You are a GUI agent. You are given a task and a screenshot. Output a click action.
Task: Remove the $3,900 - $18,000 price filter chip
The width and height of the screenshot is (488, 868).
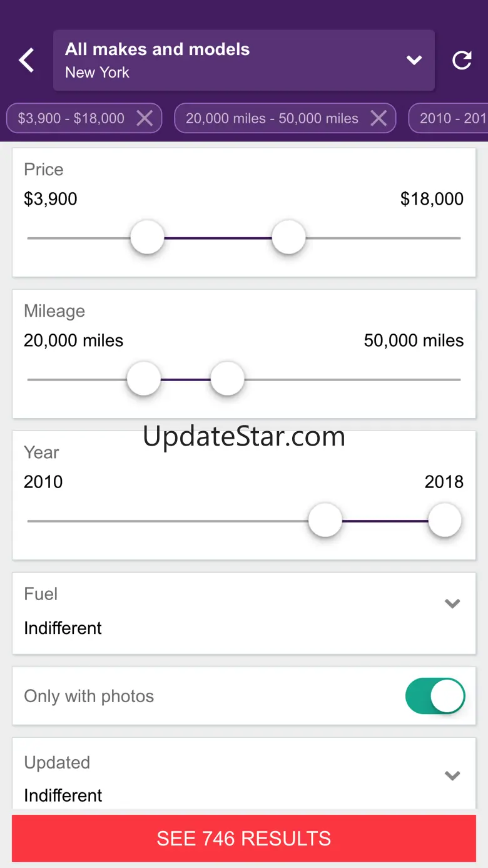[145, 118]
